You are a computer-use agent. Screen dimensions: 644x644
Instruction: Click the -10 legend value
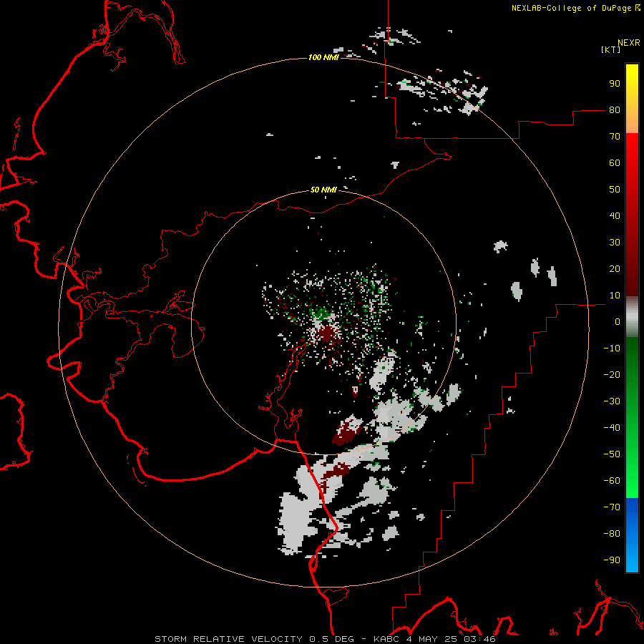pos(612,348)
